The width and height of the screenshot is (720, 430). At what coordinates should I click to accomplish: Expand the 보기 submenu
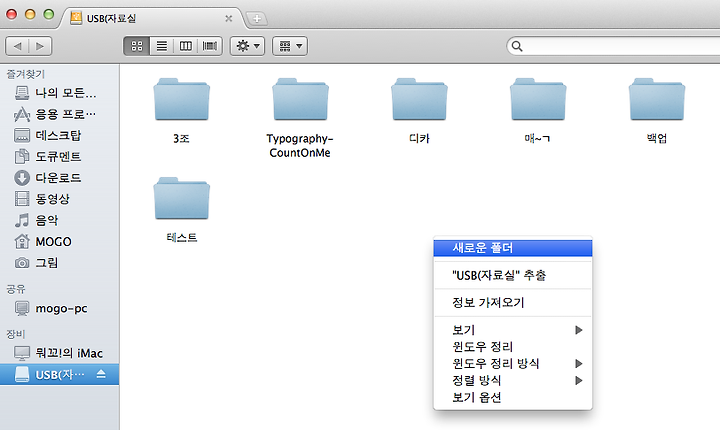tap(513, 330)
